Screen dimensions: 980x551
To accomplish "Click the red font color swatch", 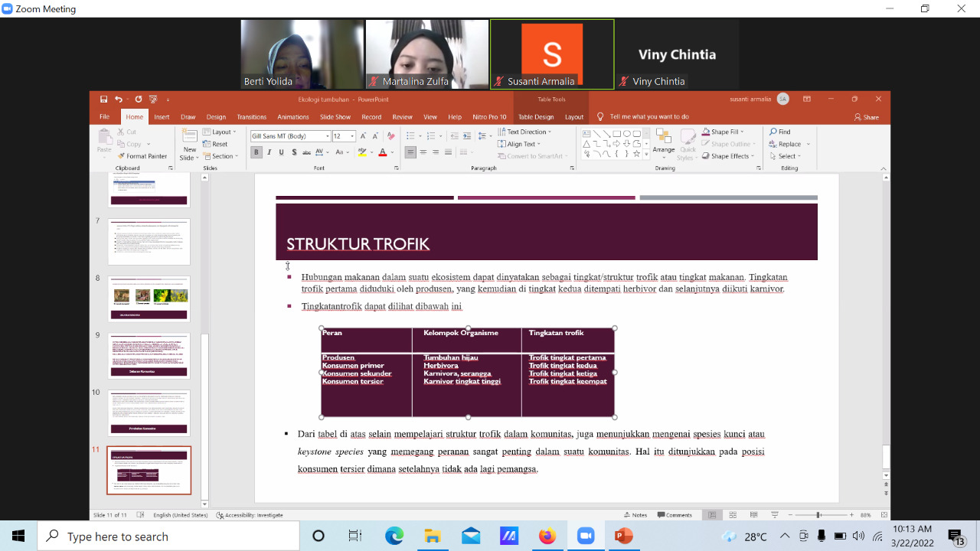I will click(x=383, y=152).
